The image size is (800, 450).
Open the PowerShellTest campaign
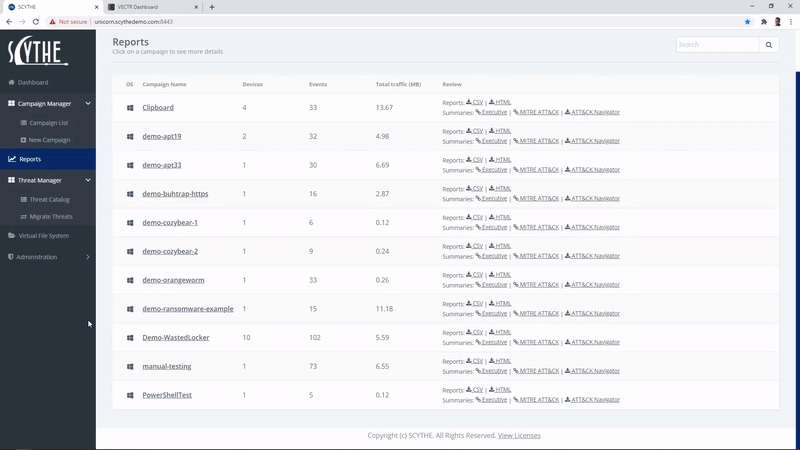coord(167,395)
